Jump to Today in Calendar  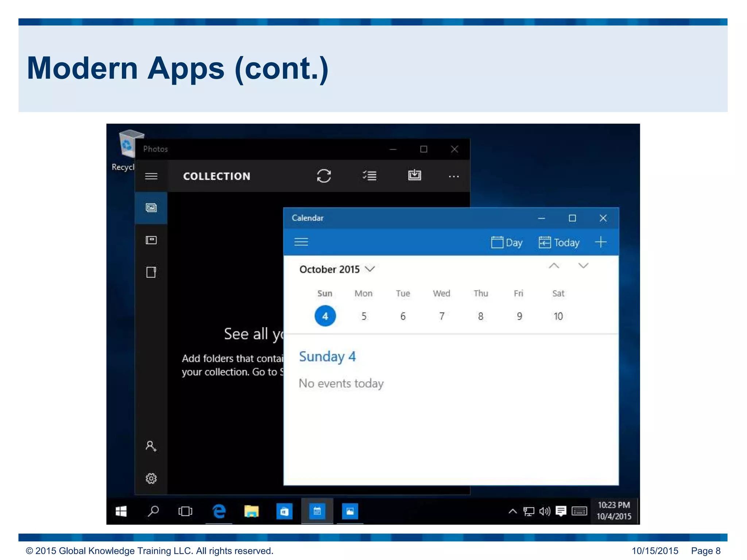click(559, 242)
